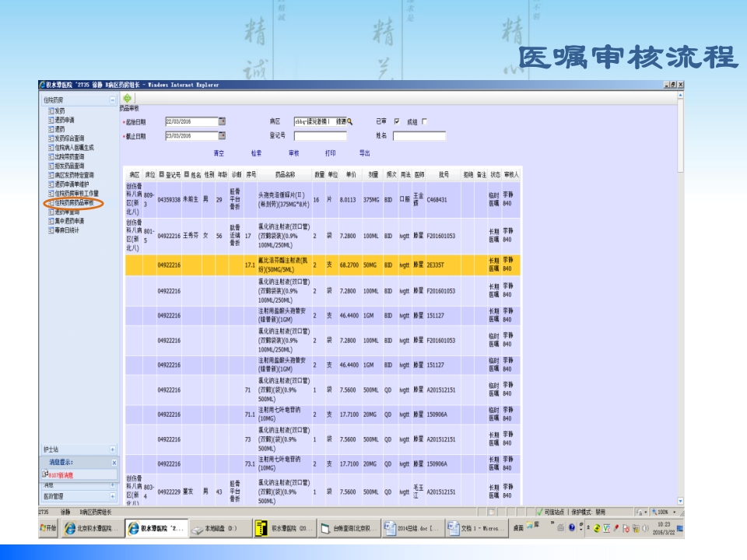Screen dimensions: 747x560
Task: Click the 检索 search button
Action: click(x=256, y=152)
